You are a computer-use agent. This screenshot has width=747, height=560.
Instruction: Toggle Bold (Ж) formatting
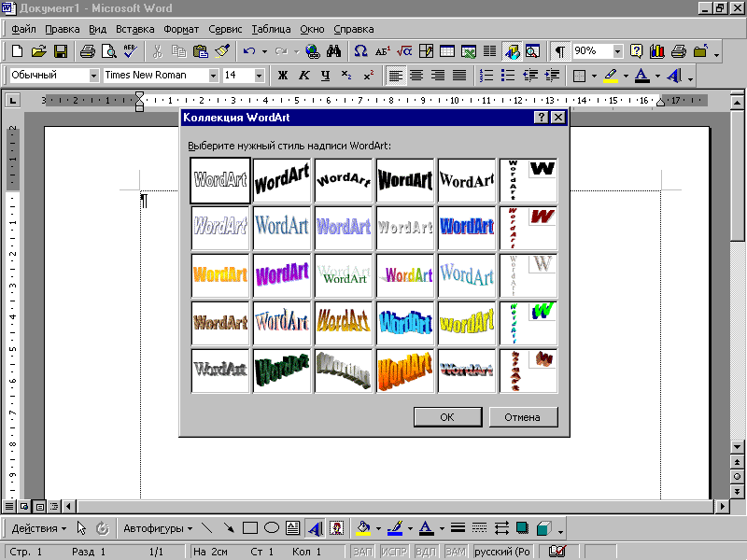[283, 76]
